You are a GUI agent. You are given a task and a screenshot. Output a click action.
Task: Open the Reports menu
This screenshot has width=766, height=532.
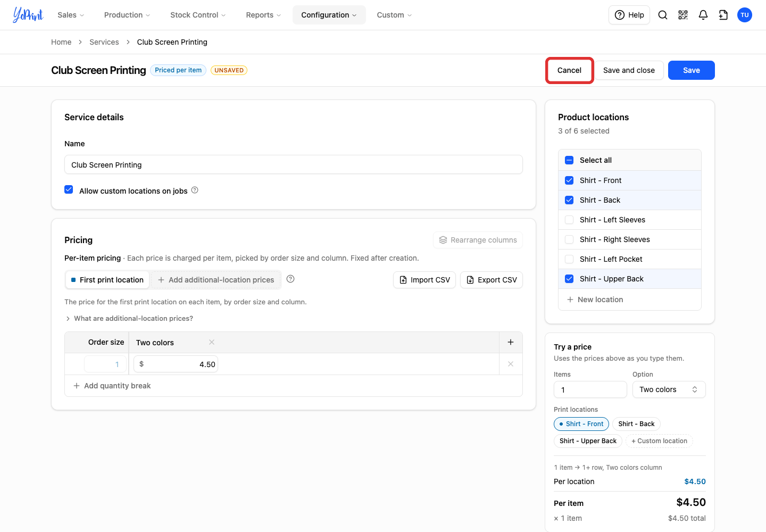coord(263,15)
